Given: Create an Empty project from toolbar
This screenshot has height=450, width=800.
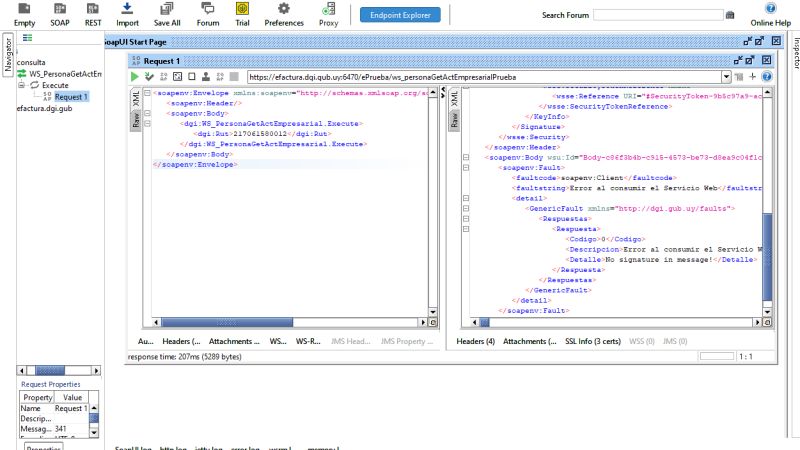Looking at the screenshot, I should tap(24, 15).
